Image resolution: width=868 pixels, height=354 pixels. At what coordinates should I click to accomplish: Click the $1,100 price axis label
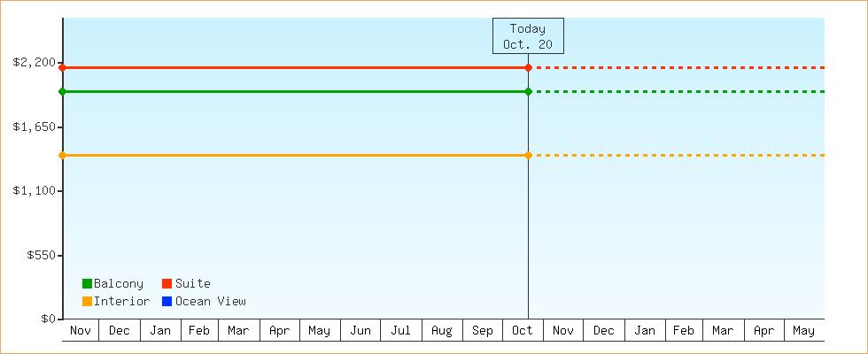[34, 191]
